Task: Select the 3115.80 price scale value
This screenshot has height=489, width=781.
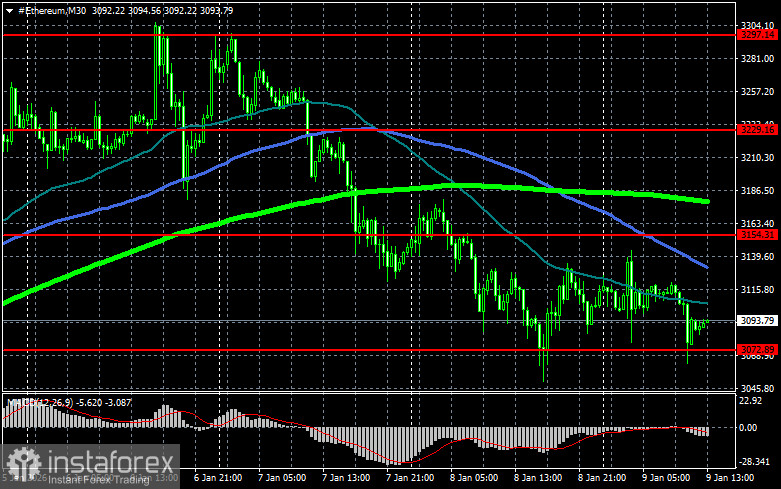Action: tap(757, 289)
